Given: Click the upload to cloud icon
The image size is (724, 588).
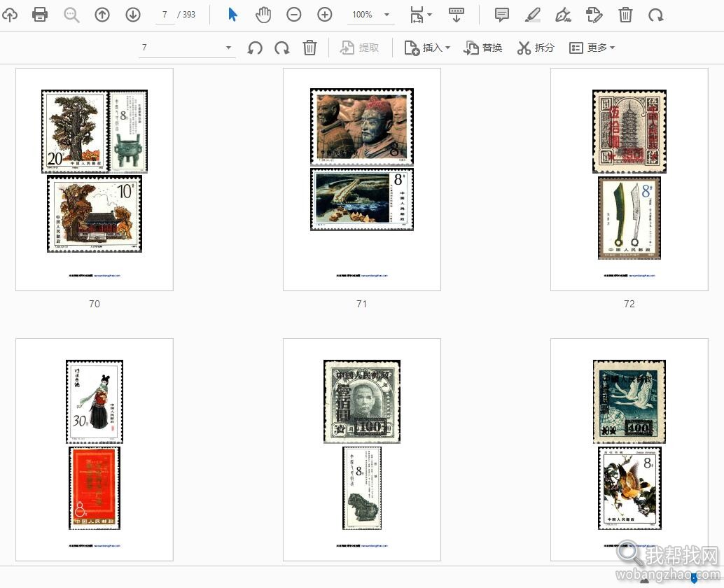Looking at the screenshot, I should (9, 15).
